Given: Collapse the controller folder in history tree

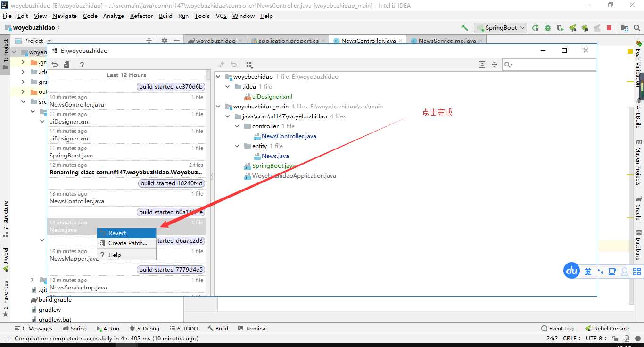Looking at the screenshot, I should pos(237,126).
